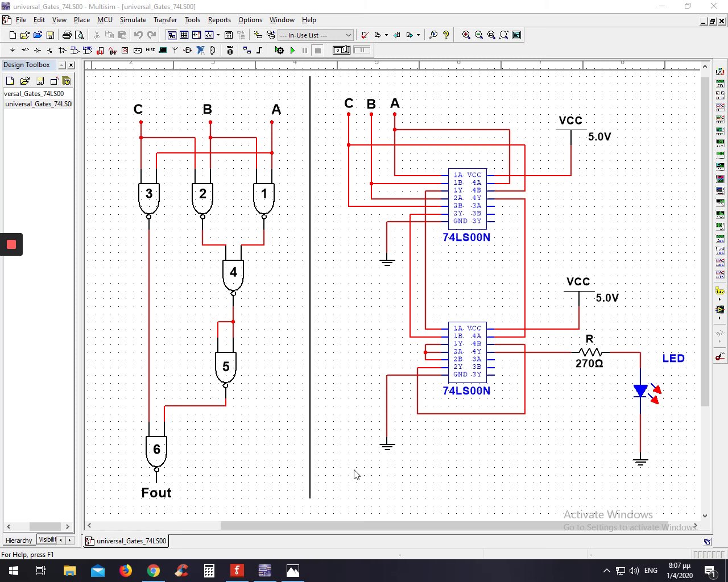Viewport: 728px width, 582px height.
Task: Open the MISC component group
Action: 150,51
